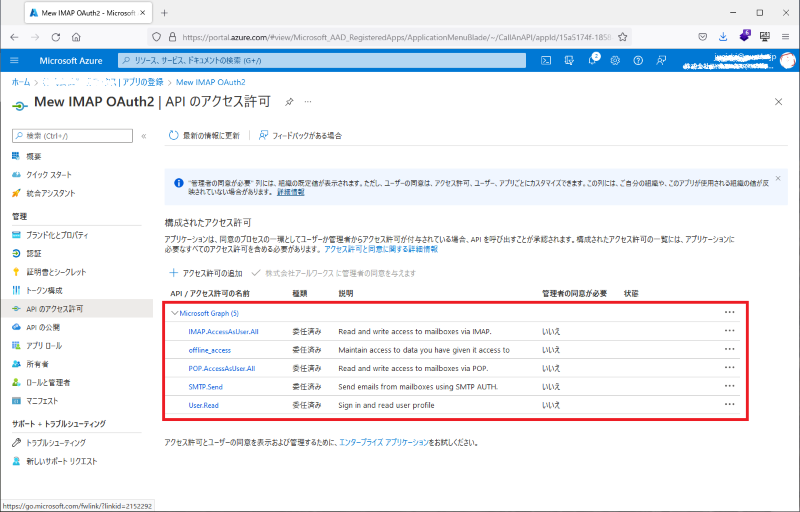Screen dimensions: 800x512
Task: Click Microsoft Azure portal logo text
Action: pyautogui.click(x=71, y=60)
